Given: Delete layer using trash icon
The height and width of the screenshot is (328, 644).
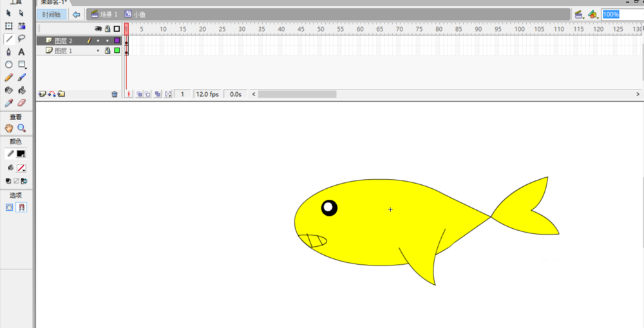Looking at the screenshot, I should point(115,94).
